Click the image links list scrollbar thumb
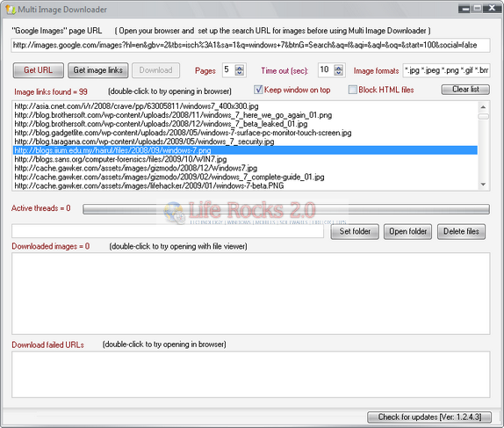Viewport: 504px width, 428px height. 483,116
